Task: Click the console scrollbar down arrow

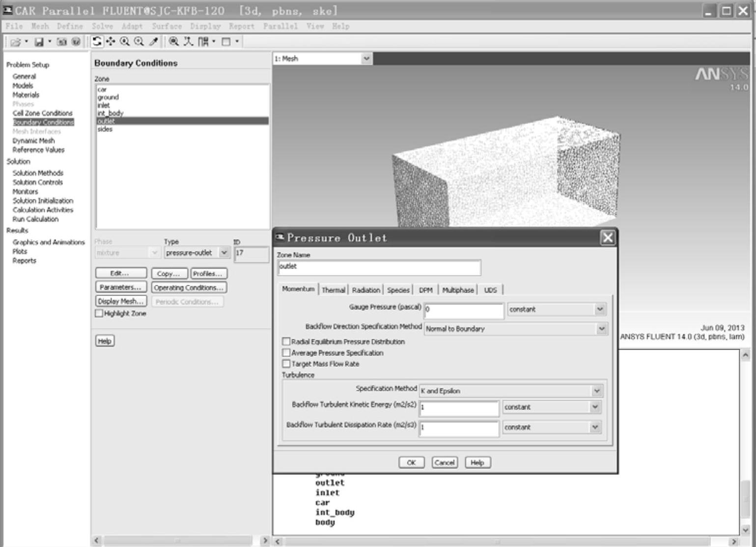Action: (746, 530)
